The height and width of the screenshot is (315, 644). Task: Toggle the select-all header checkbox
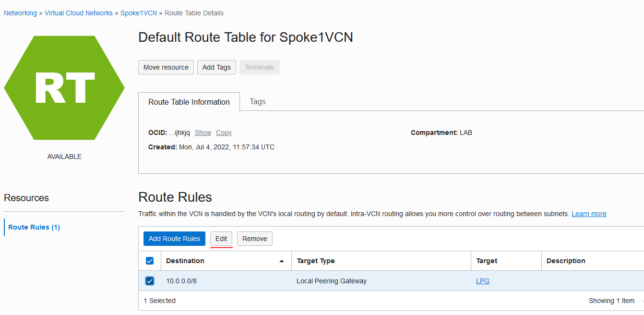(x=150, y=261)
